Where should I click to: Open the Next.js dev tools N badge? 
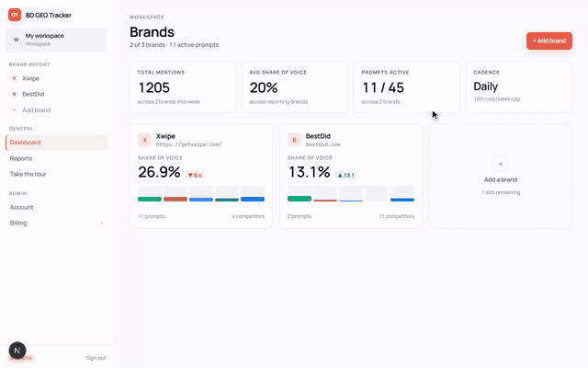[17, 351]
